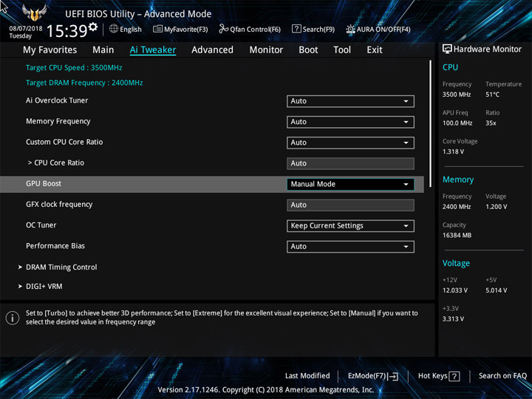Open Memory Frequency dropdown
Image resolution: width=532 pixels, height=399 pixels.
click(x=350, y=122)
